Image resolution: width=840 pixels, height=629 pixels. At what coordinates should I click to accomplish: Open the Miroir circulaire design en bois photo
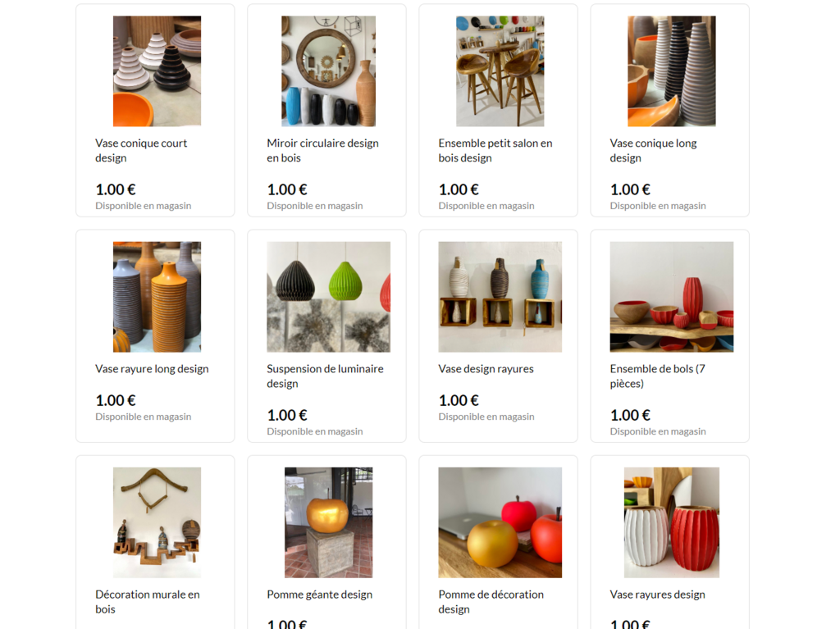[328, 71]
